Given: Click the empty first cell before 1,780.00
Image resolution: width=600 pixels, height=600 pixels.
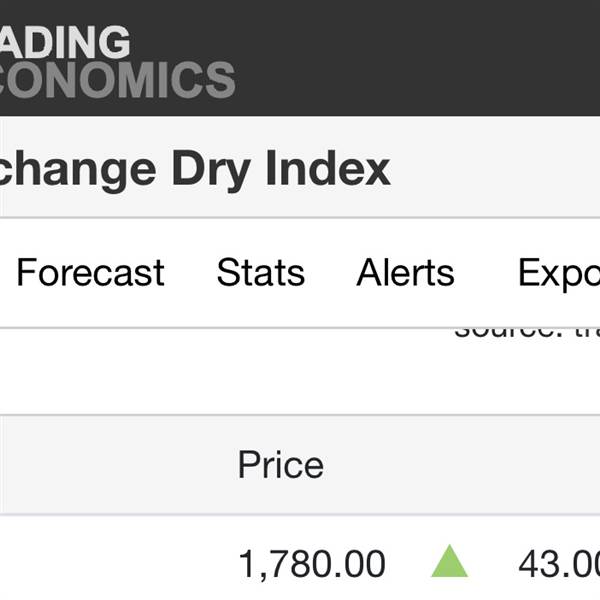Looking at the screenshot, I should point(115,562).
